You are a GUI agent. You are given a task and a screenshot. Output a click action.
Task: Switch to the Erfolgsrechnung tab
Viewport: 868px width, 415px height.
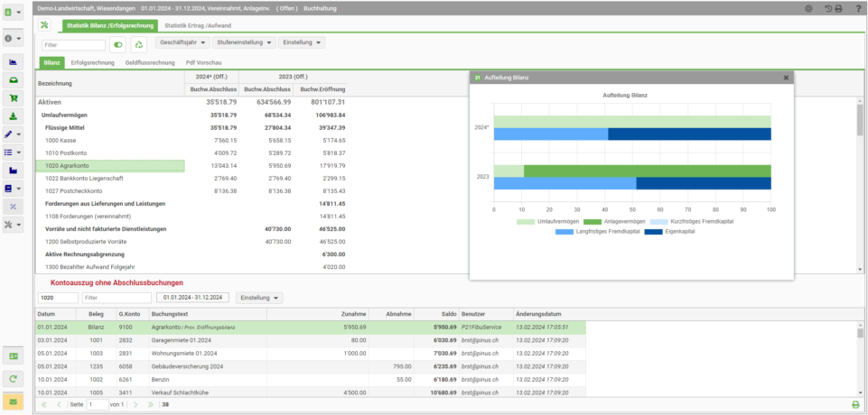point(92,63)
